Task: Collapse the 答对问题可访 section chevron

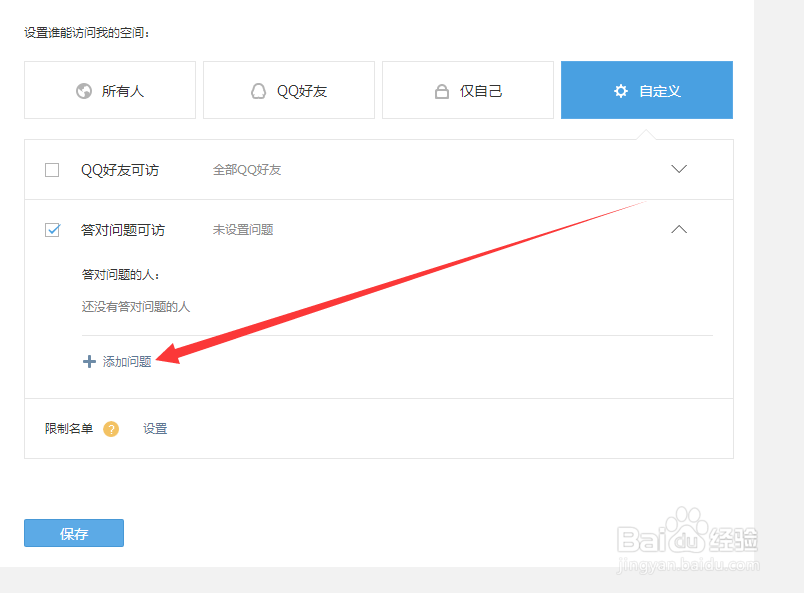Action: click(679, 229)
